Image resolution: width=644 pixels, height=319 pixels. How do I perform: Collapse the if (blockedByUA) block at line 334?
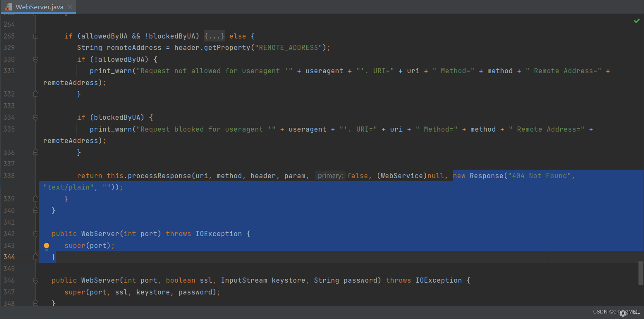tap(36, 117)
